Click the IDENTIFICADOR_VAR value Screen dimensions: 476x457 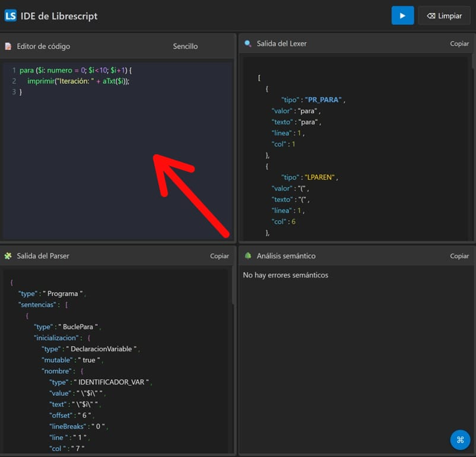pos(111,382)
